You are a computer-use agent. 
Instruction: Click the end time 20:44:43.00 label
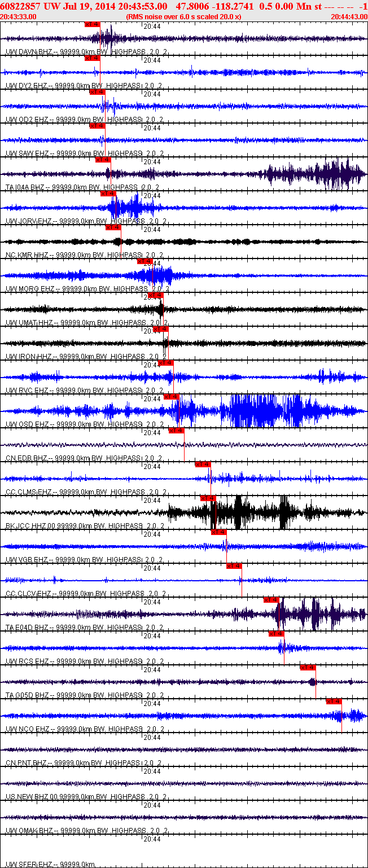[349, 17]
